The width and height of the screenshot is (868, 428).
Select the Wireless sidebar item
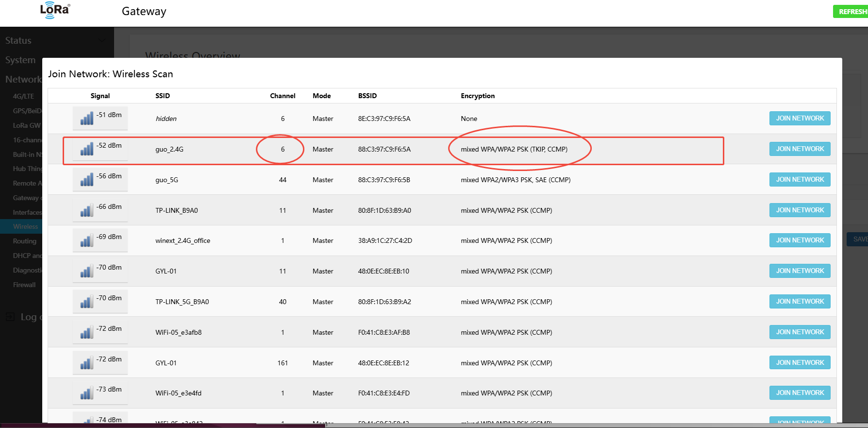[25, 227]
